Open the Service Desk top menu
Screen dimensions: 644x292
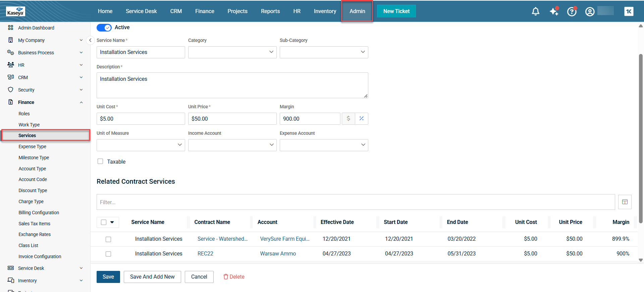point(141,11)
